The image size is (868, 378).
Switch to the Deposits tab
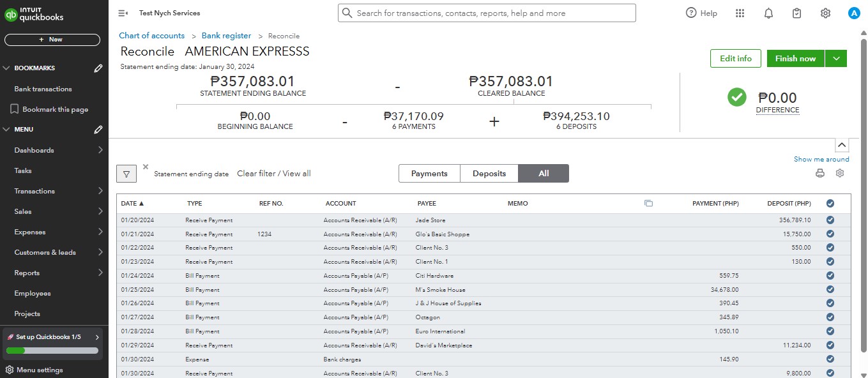[x=489, y=174]
